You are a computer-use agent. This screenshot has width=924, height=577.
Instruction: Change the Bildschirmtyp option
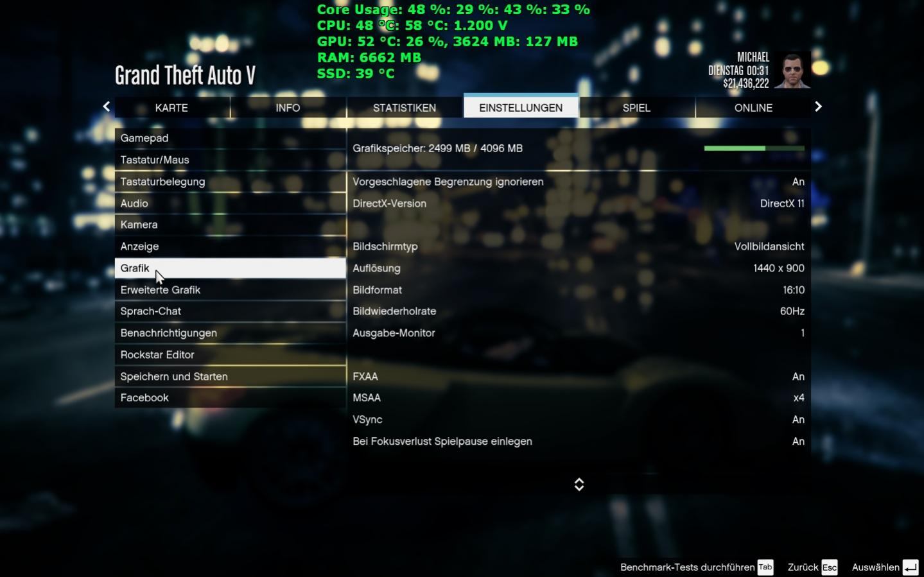(x=579, y=246)
